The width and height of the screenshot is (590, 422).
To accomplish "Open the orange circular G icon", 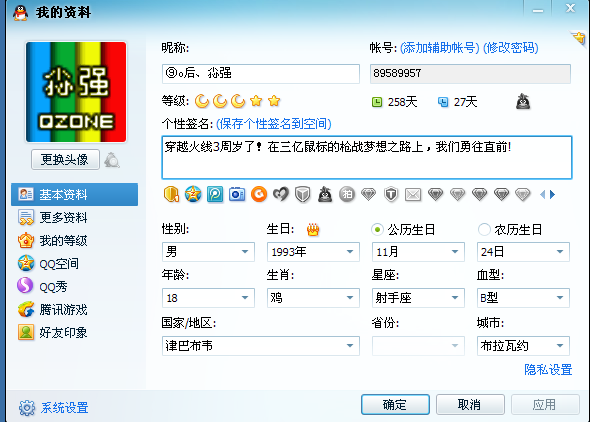I will pyautogui.click(x=259, y=194).
